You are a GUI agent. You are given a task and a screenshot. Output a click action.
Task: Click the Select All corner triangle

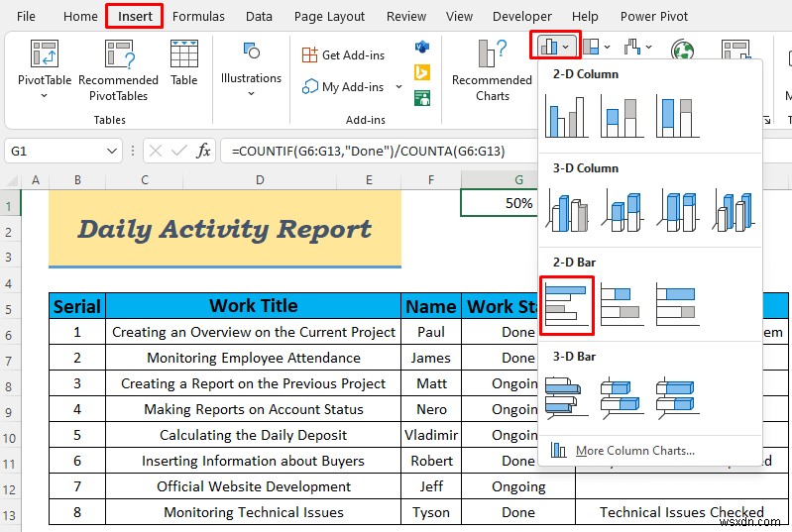(x=12, y=180)
